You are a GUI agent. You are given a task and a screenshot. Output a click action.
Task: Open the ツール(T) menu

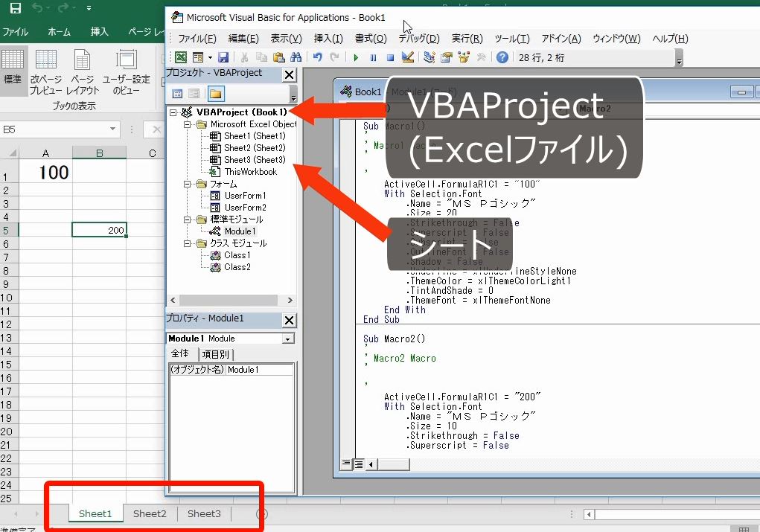pyautogui.click(x=512, y=39)
